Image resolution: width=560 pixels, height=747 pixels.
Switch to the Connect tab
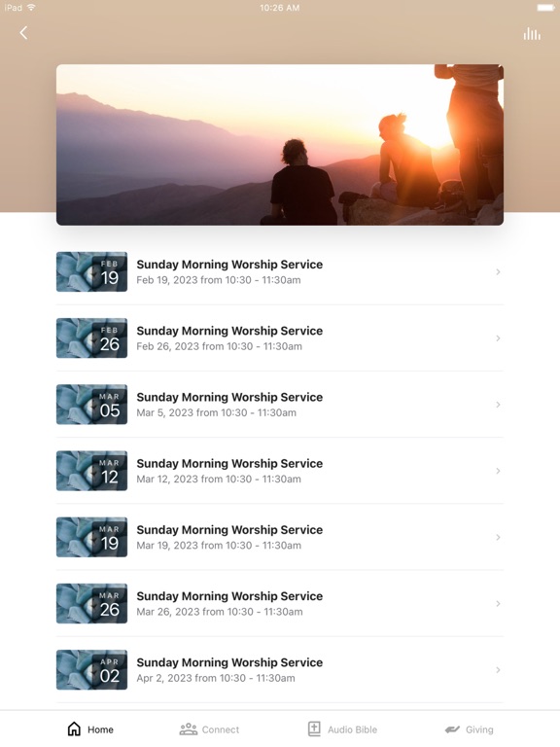(x=210, y=729)
